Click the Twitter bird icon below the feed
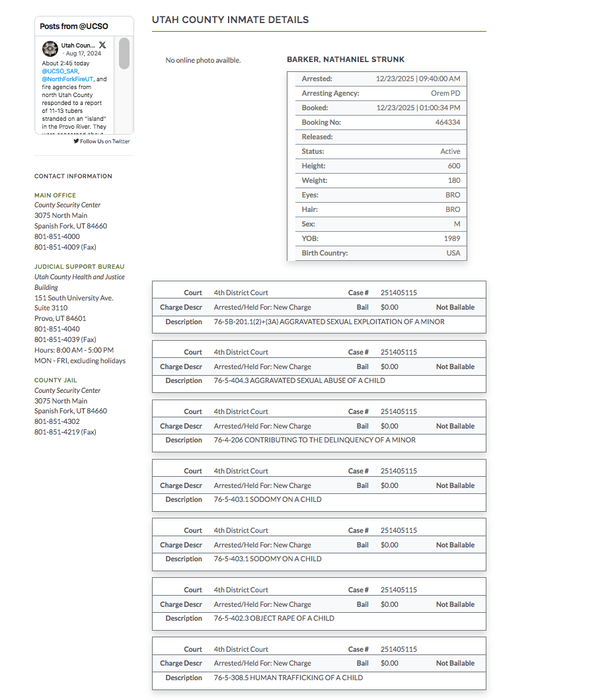Viewport: 608px width, 700px height. tap(76, 141)
